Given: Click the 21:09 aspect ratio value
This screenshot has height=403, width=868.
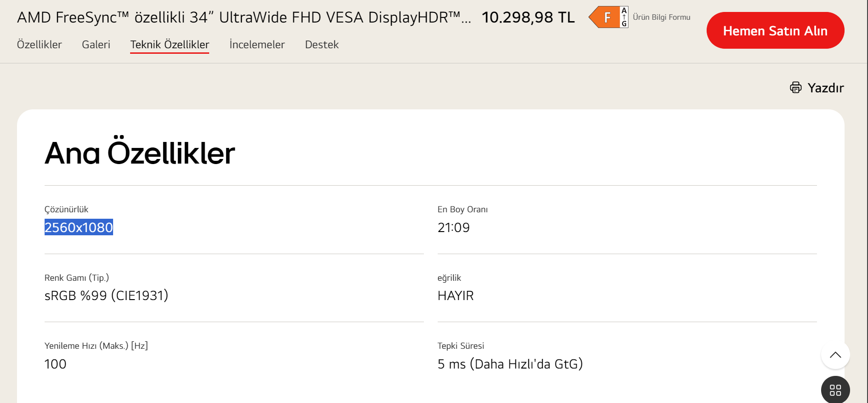Looking at the screenshot, I should coord(453,227).
